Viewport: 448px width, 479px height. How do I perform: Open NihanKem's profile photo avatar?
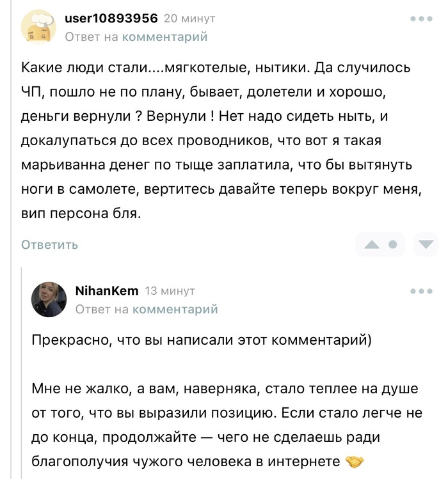[x=49, y=299]
